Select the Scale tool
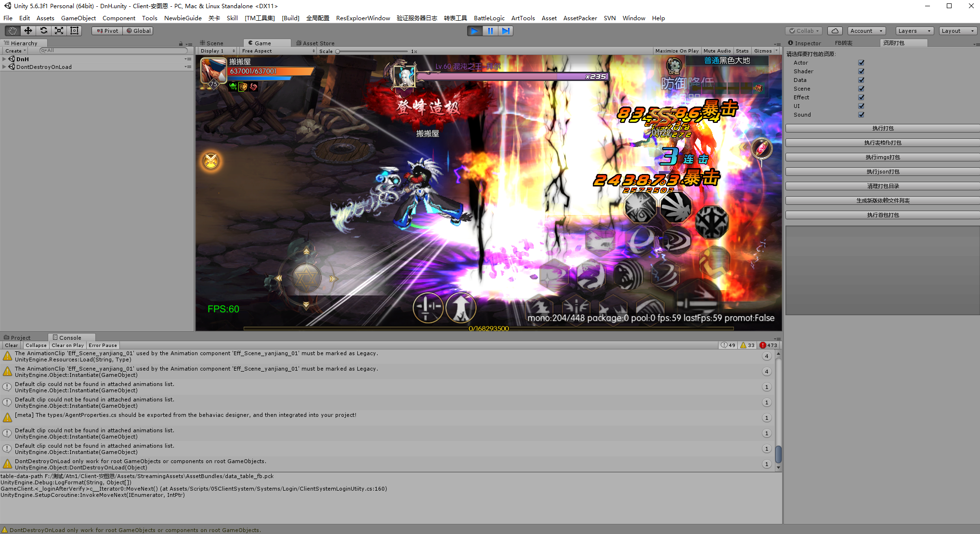 pos(59,31)
